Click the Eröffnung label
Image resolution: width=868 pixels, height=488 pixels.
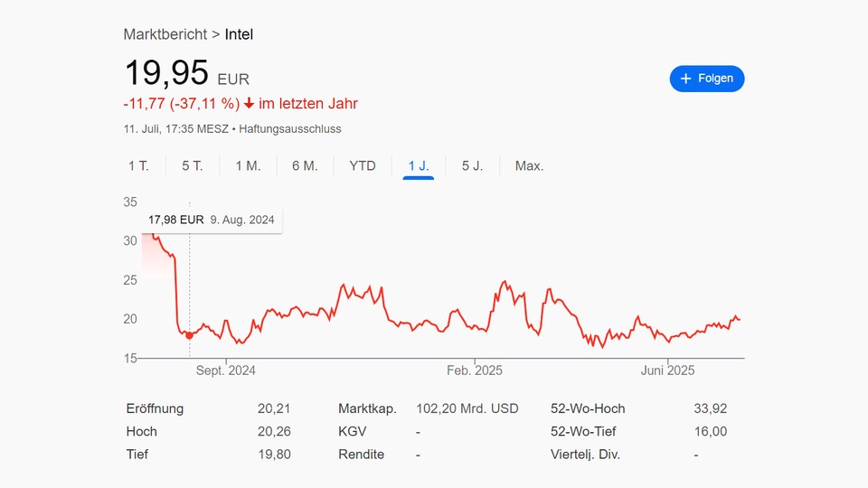point(155,408)
